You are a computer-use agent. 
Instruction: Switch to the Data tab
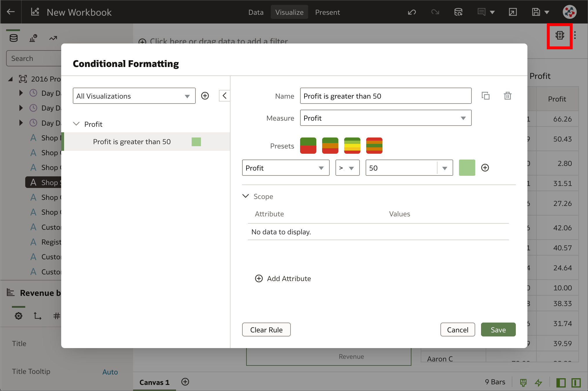pos(256,12)
